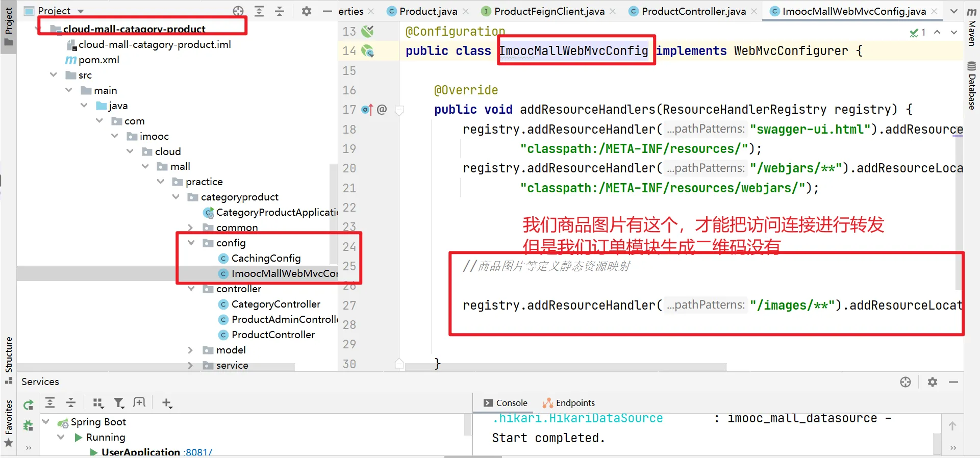This screenshot has height=458, width=980.
Task: Click the Filter icon in Services toolbar
Action: 119,403
